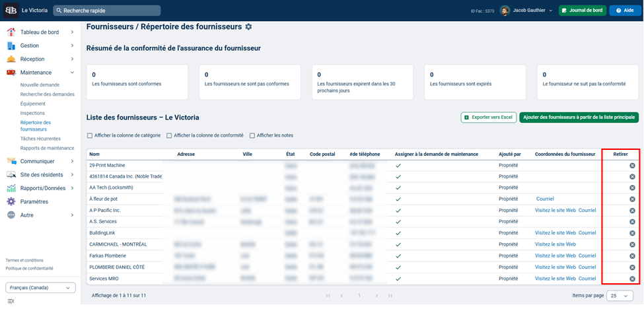The width and height of the screenshot is (644, 309).
Task: Remove 29-Print Machine with its X icon
Action: 633,165
